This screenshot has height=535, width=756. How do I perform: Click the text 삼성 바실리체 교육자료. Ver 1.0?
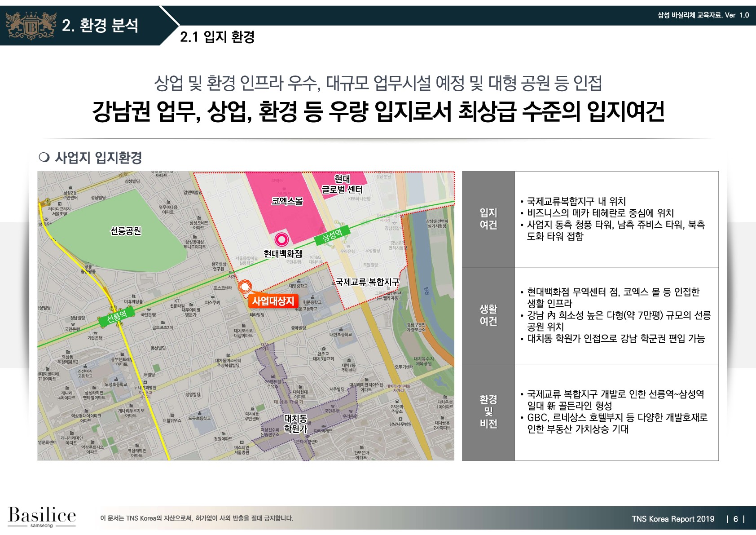tap(703, 15)
